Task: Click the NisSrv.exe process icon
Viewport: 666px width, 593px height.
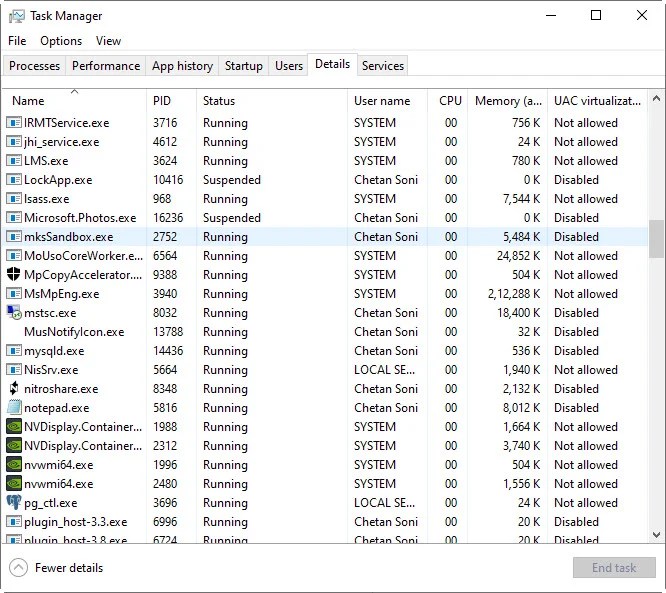Action: click(14, 370)
